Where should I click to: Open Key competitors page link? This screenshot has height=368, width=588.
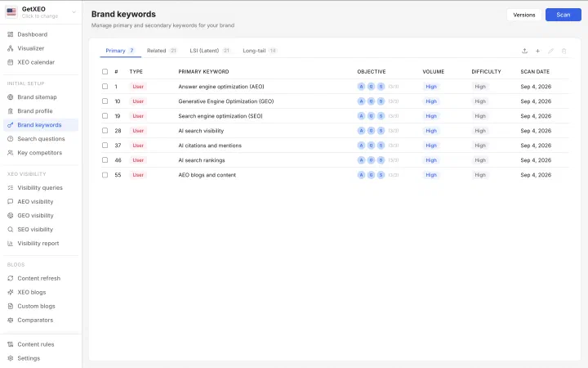(x=39, y=153)
